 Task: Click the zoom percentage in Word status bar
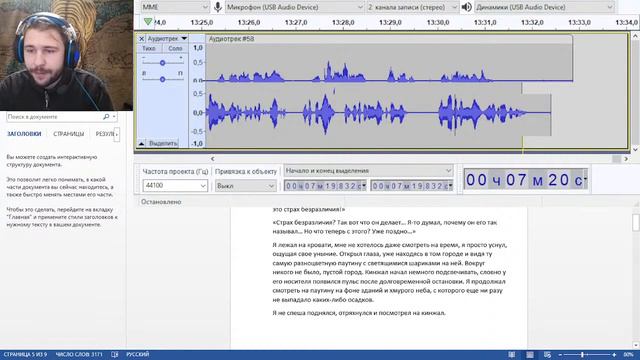point(629,355)
